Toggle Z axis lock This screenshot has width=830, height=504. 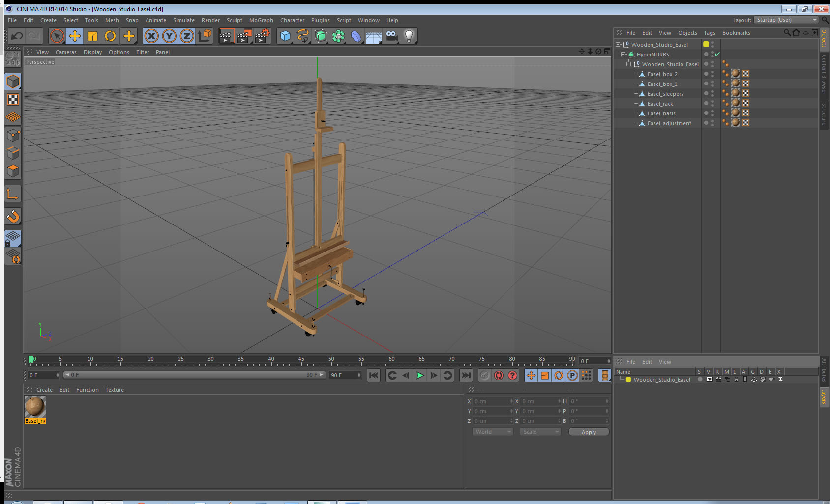click(x=187, y=36)
